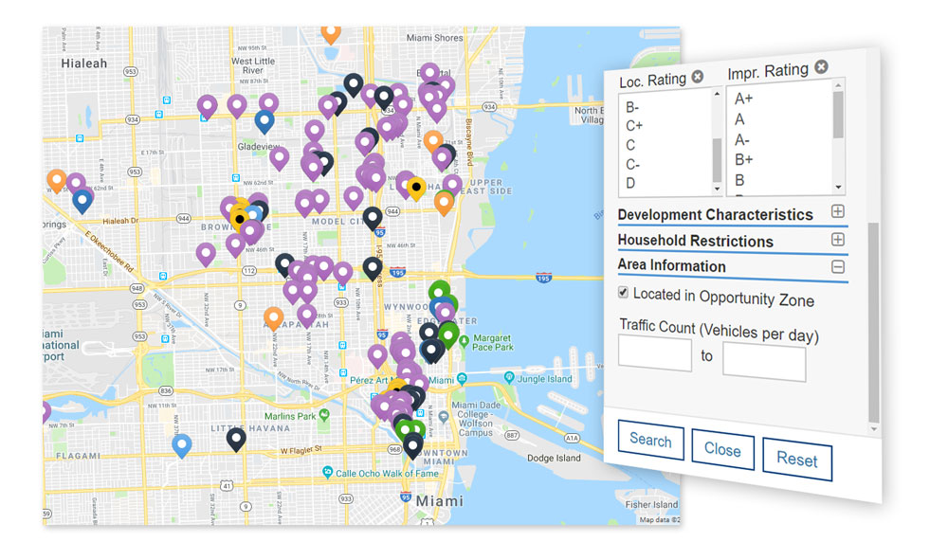
Task: Click the Calle Ocho Walk of Fame marker
Action: point(327,472)
